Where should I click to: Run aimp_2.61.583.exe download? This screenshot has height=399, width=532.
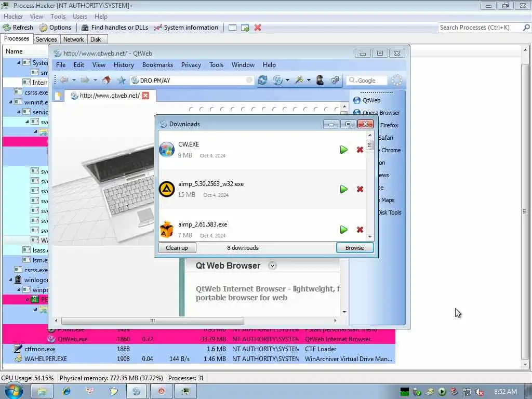tap(344, 230)
